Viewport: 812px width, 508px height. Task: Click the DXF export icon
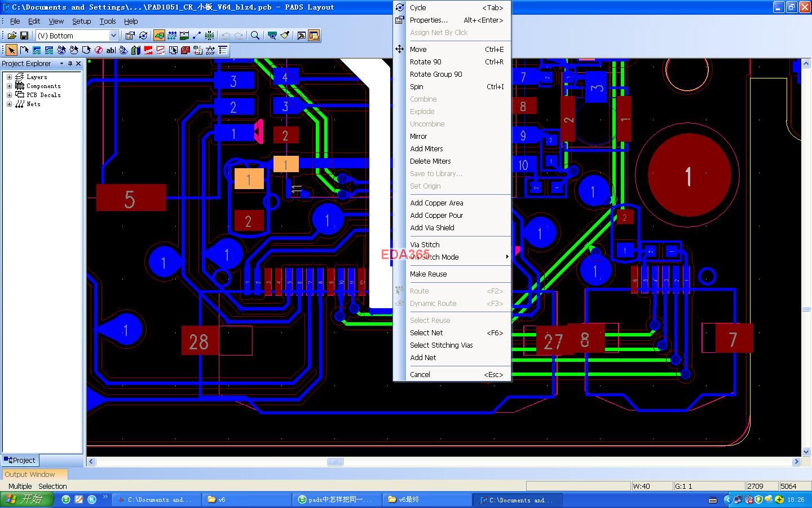pyautogui.click(x=210, y=50)
